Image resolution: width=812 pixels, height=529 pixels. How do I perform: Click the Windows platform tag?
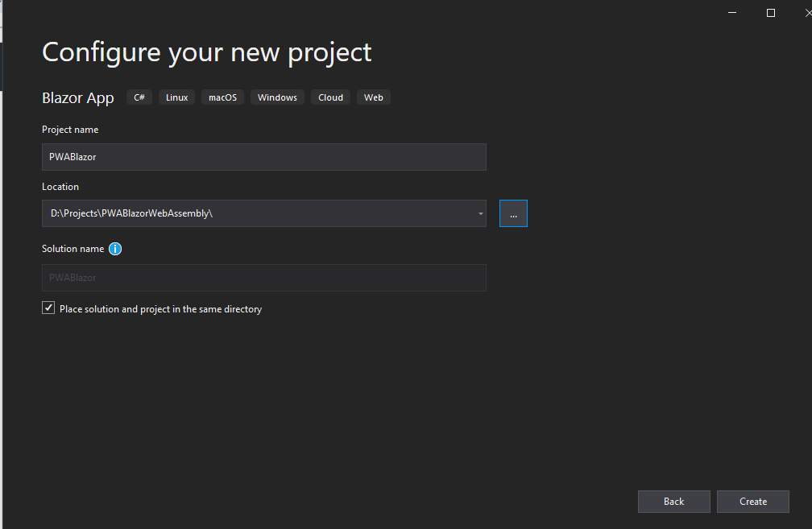tap(277, 97)
